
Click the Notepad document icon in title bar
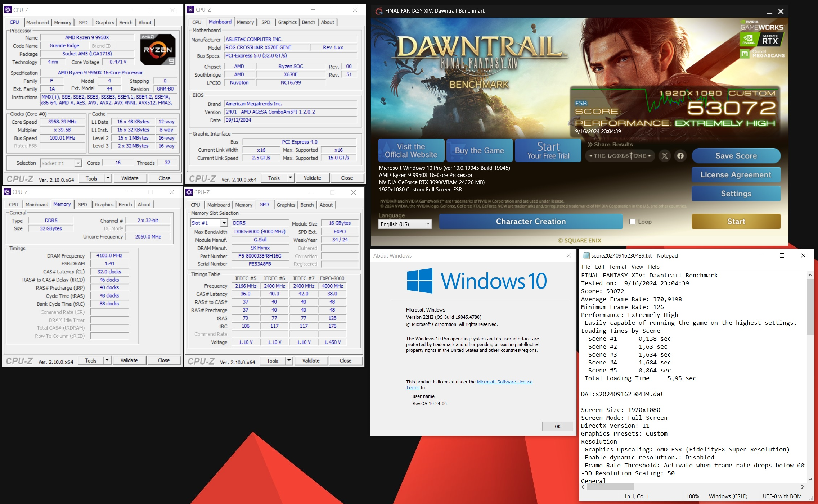[x=586, y=255]
